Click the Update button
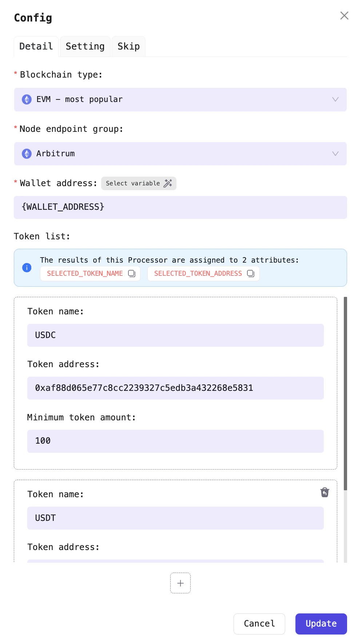The width and height of the screenshot is (358, 644). 321,624
